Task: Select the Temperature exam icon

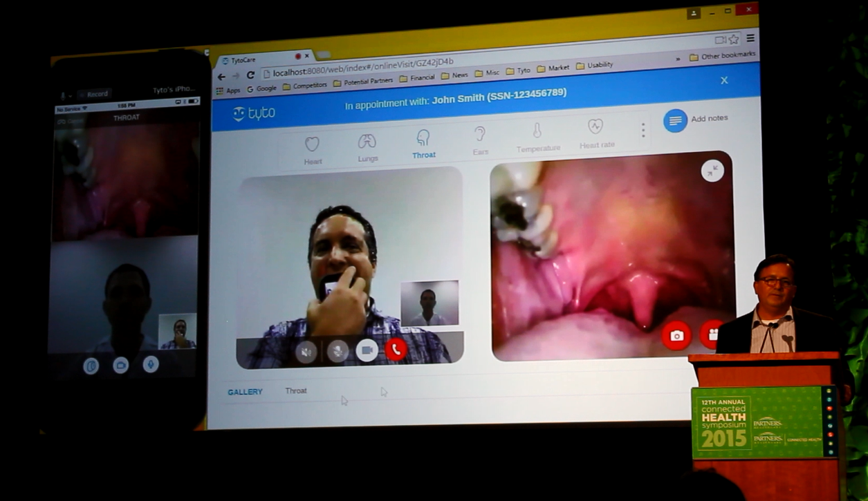Action: coord(537,137)
